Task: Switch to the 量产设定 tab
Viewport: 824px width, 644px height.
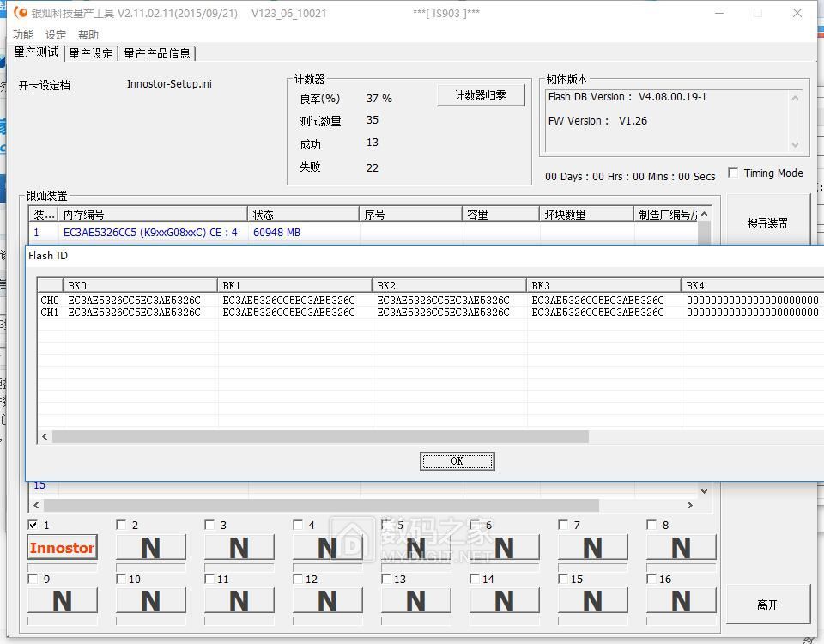Action: [91, 53]
